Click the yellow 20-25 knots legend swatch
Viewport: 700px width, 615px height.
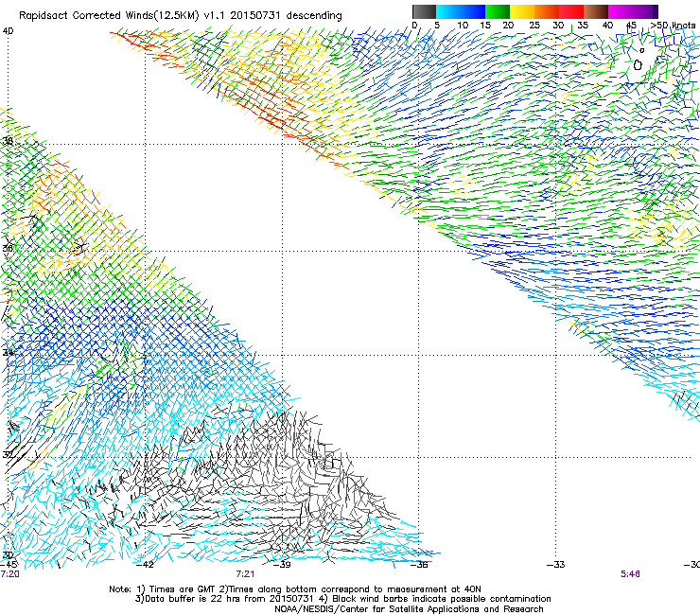tap(522, 11)
